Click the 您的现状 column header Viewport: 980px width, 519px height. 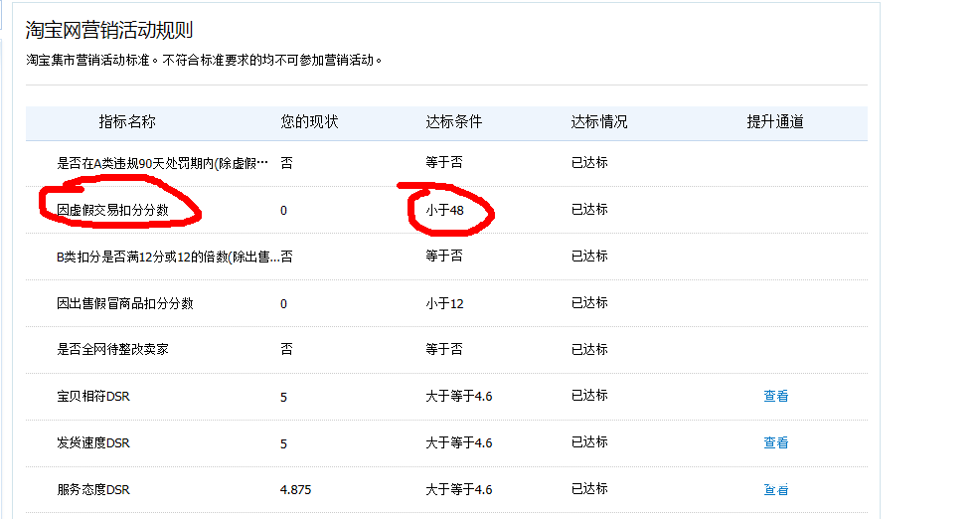click(x=309, y=122)
